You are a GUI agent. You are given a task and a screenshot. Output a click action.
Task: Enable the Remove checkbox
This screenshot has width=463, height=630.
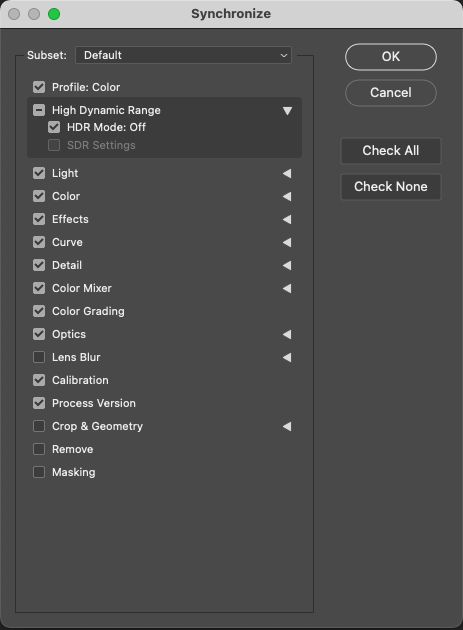pyautogui.click(x=39, y=449)
